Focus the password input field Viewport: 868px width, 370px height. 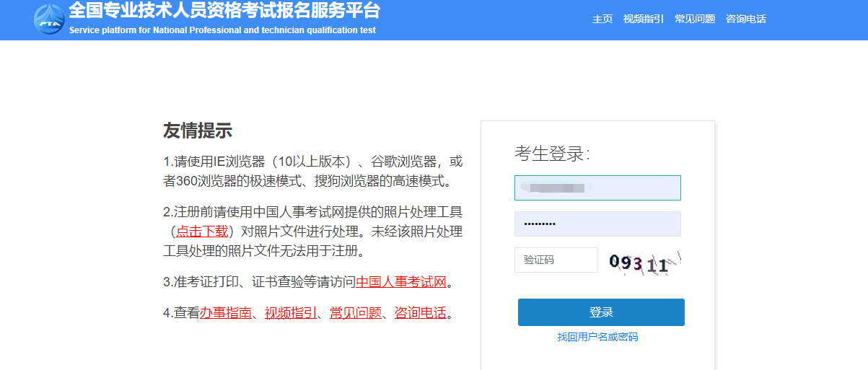pos(597,224)
